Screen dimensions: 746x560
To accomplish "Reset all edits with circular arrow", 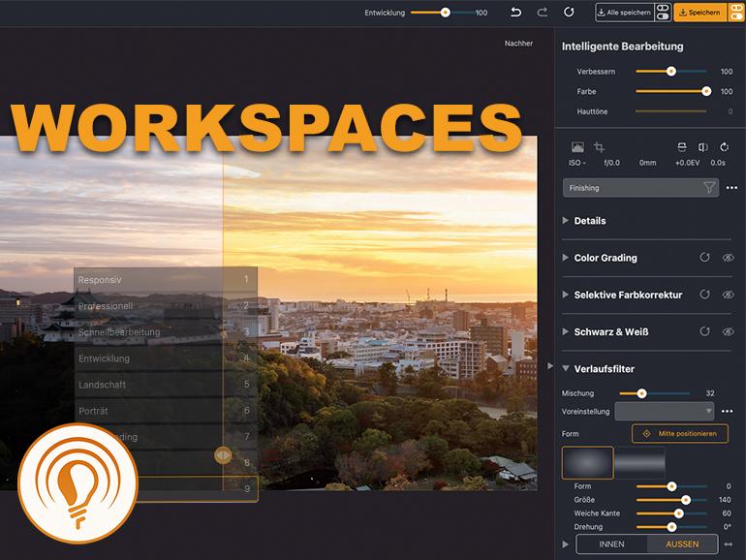I will point(570,13).
